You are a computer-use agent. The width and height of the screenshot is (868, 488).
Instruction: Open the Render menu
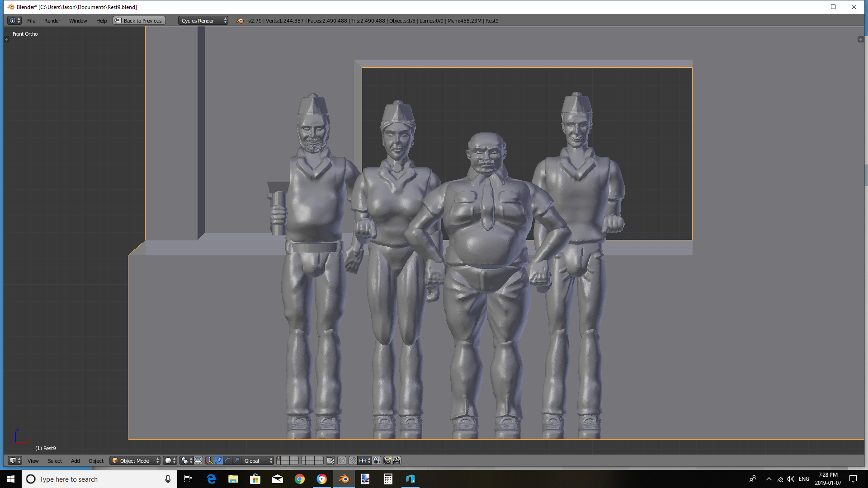pyautogui.click(x=52, y=20)
